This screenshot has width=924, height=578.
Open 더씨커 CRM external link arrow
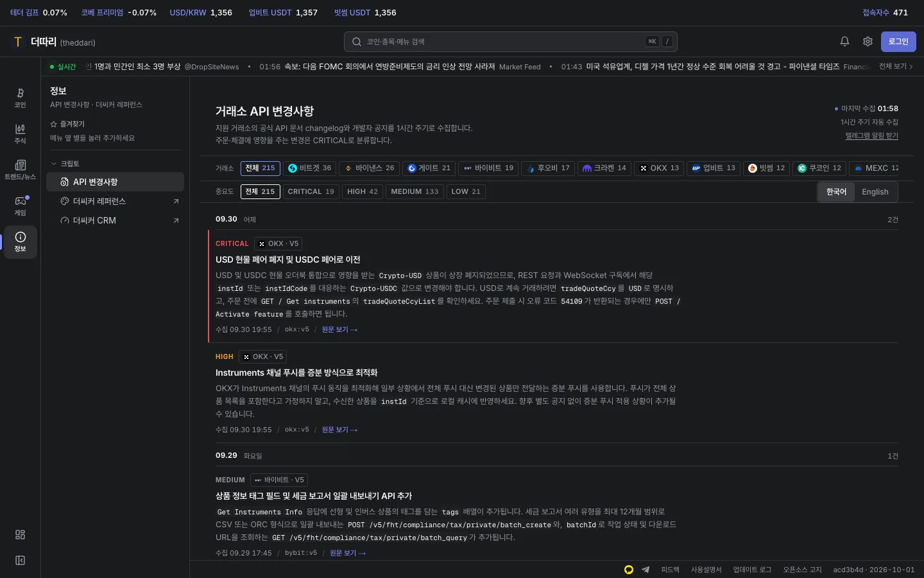[176, 220]
